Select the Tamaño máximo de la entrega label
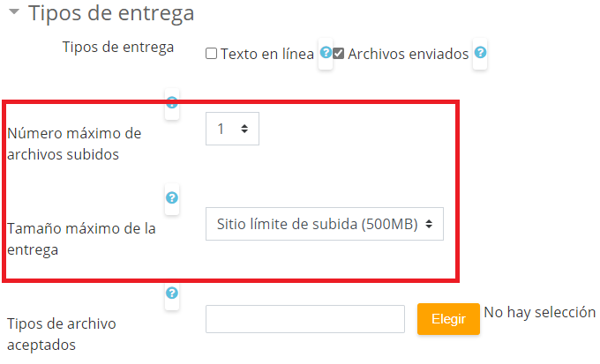This screenshot has height=364, width=600. tap(81, 239)
